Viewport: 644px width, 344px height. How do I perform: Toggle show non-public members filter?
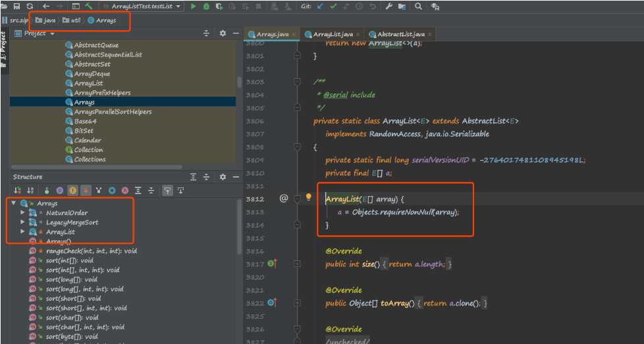pyautogui.click(x=86, y=190)
